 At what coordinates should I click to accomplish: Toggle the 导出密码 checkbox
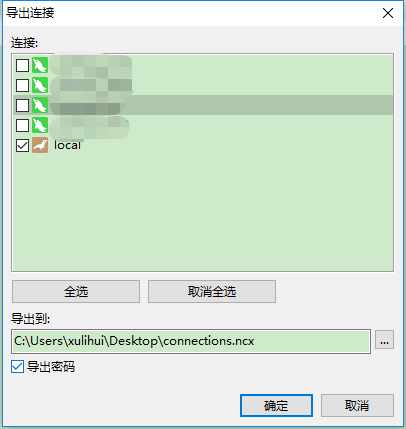click(x=17, y=367)
